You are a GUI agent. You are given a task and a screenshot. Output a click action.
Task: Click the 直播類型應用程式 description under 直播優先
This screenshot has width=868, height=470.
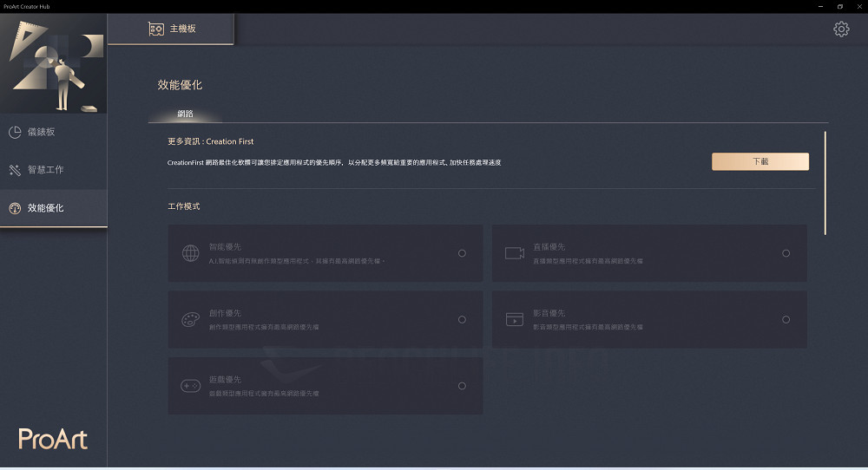click(588, 261)
